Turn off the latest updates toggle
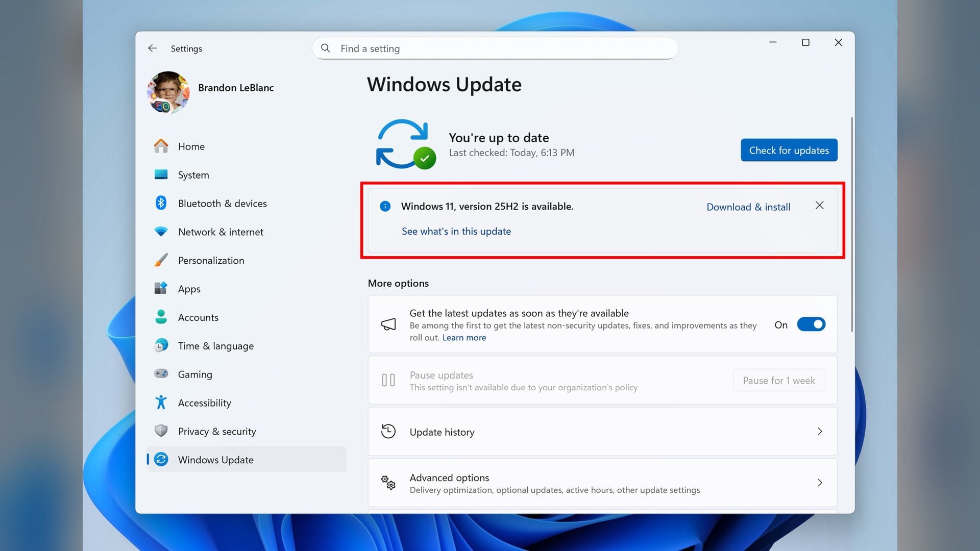This screenshot has width=980, height=551. [811, 324]
